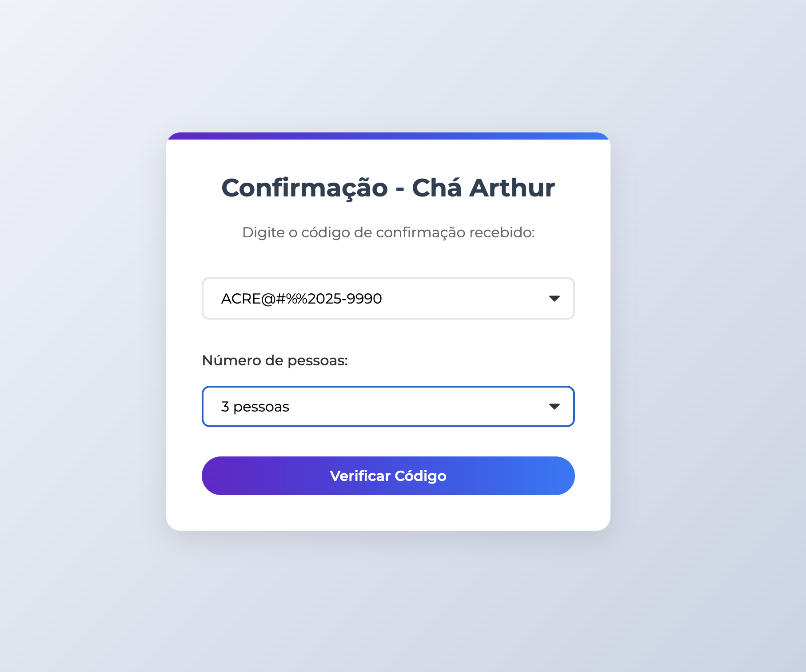Click the word 'Verificar' on the submit button
Viewport: 806px width, 672px height.
pyautogui.click(x=360, y=476)
